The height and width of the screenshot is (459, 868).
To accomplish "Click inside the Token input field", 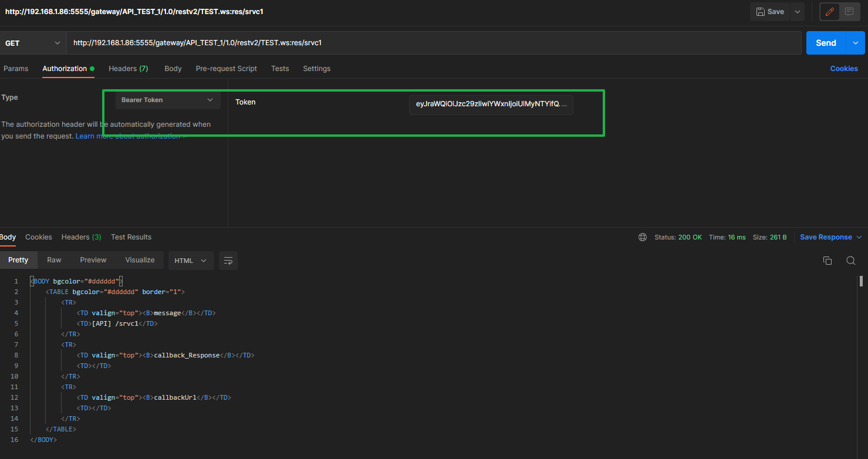I will pyautogui.click(x=491, y=104).
